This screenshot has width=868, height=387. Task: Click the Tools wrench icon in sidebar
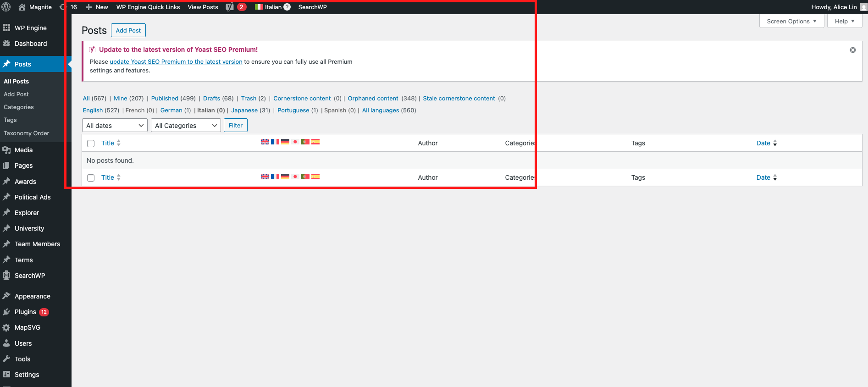(x=6, y=359)
